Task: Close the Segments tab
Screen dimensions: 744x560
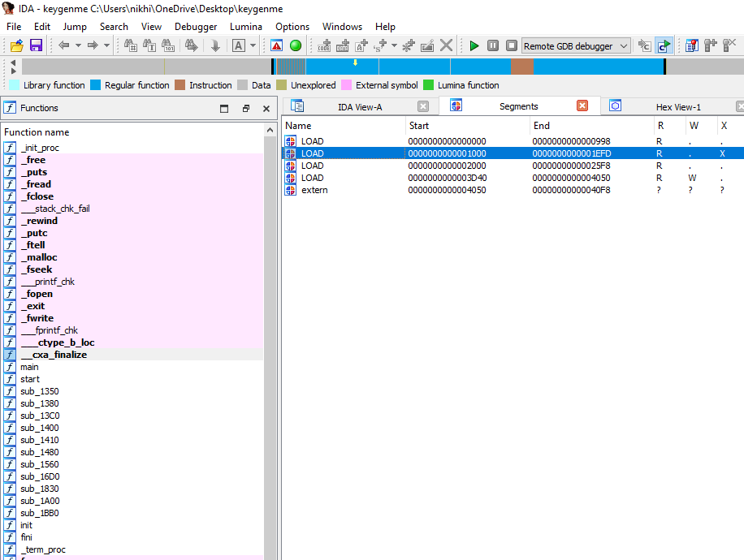Action: click(x=582, y=106)
